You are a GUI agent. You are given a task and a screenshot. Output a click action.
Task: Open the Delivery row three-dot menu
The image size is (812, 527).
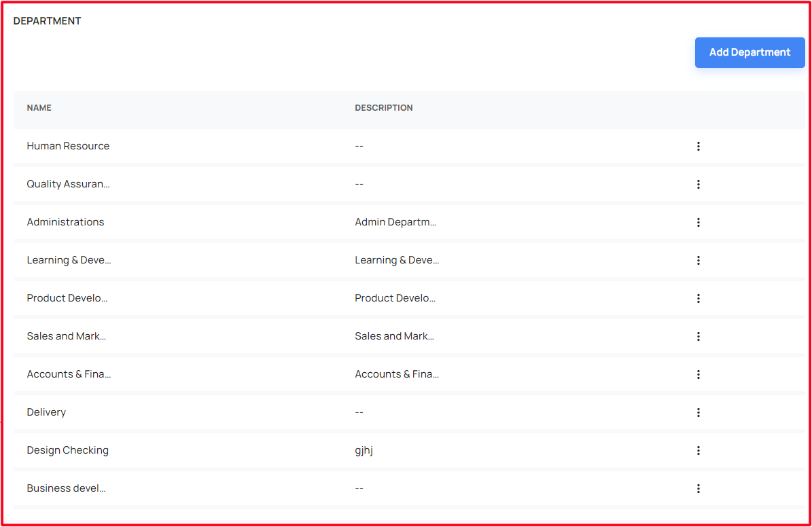point(698,413)
